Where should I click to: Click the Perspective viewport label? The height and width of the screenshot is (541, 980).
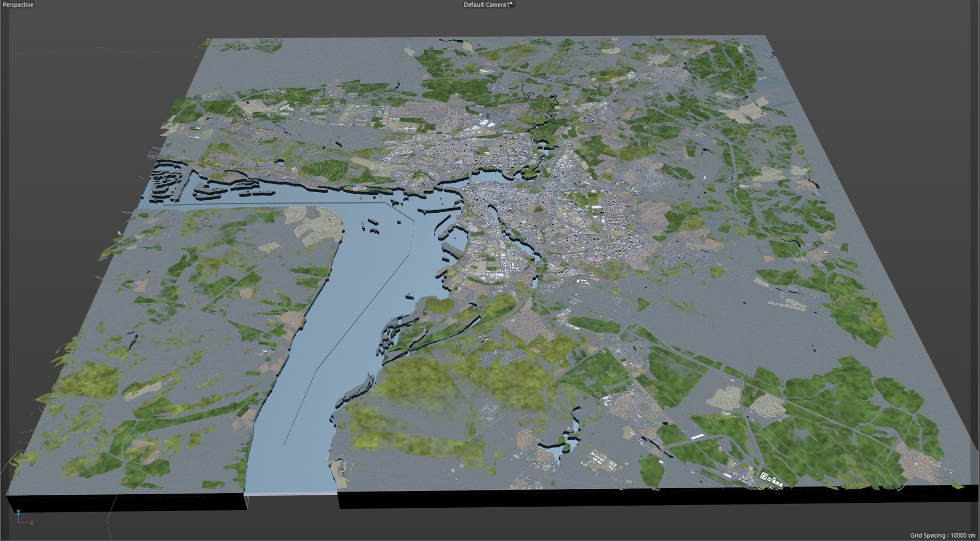tap(18, 5)
